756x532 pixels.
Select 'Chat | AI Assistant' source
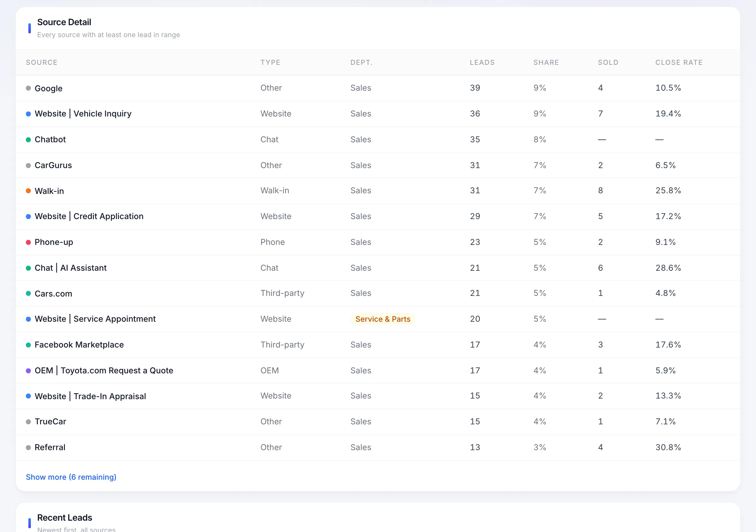coord(71,268)
